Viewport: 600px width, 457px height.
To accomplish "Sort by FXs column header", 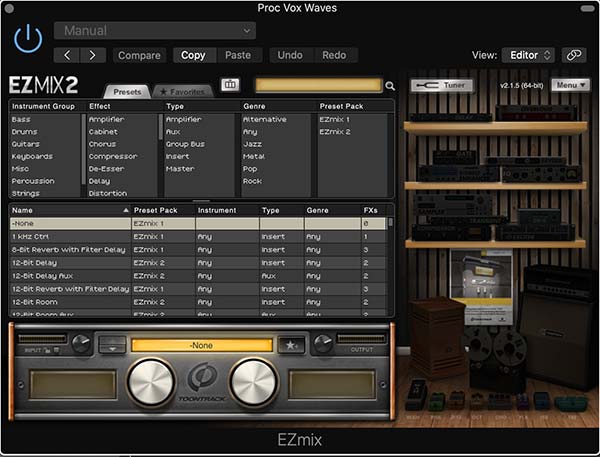I will coord(373,210).
